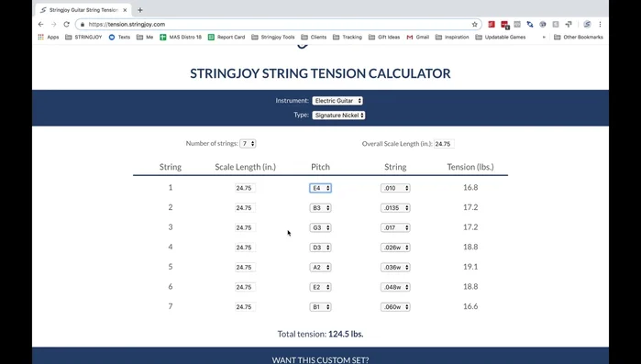This screenshot has width=641, height=364.
Task: Open the G3 pitch dropdown
Action: coord(321,227)
